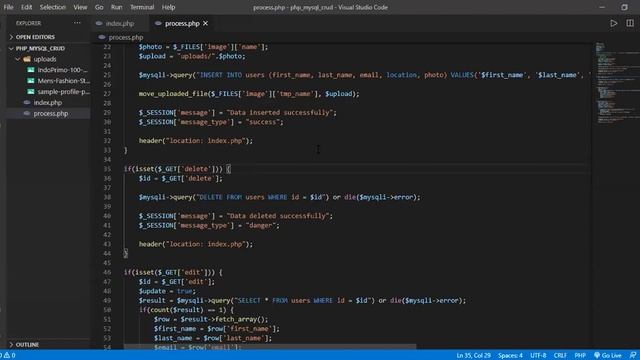Open the Selection menu

(x=53, y=7)
